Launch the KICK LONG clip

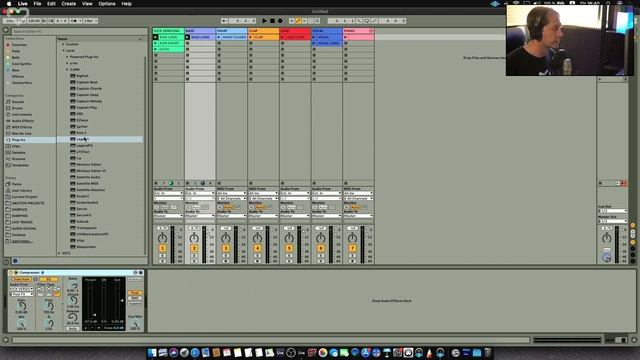[x=156, y=37]
